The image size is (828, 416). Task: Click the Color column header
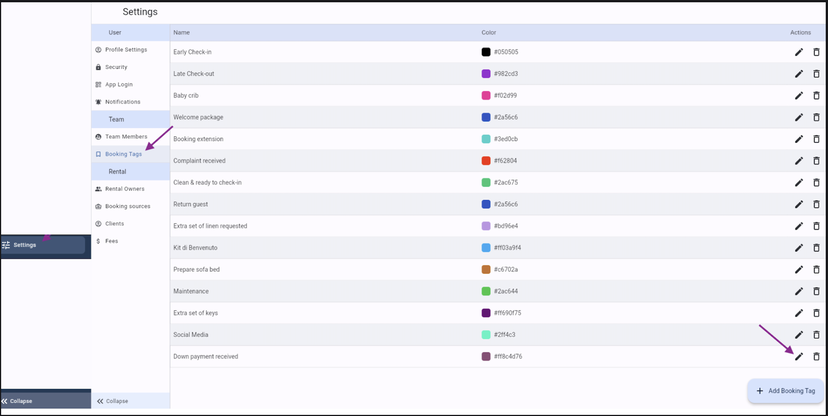(488, 32)
